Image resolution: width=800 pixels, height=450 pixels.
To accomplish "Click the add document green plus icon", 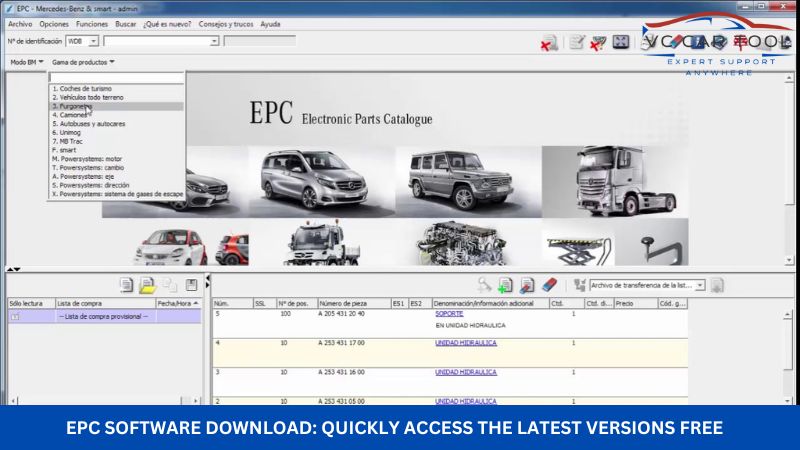I will tap(505, 285).
